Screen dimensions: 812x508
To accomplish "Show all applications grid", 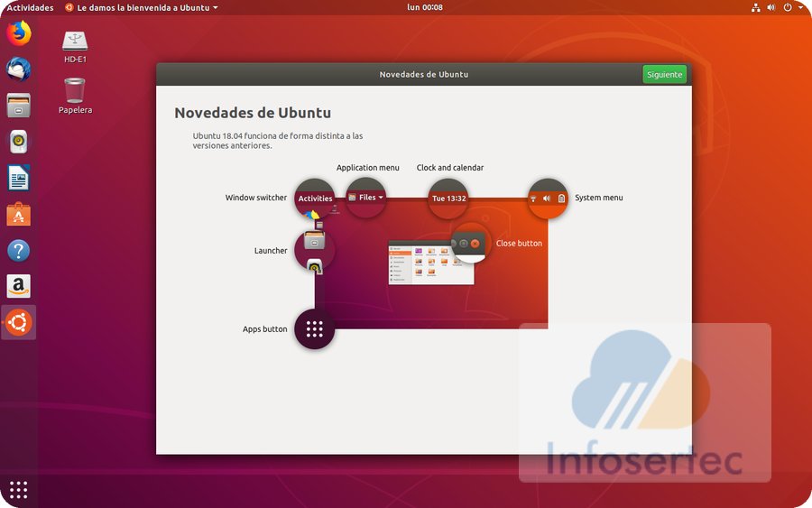I will click(x=18, y=490).
